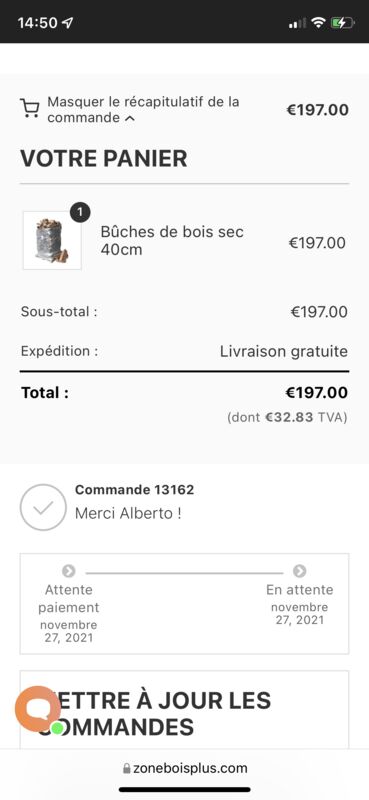Tap the Commande 13162 heading
The width and height of the screenshot is (369, 800).
pyautogui.click(x=134, y=490)
